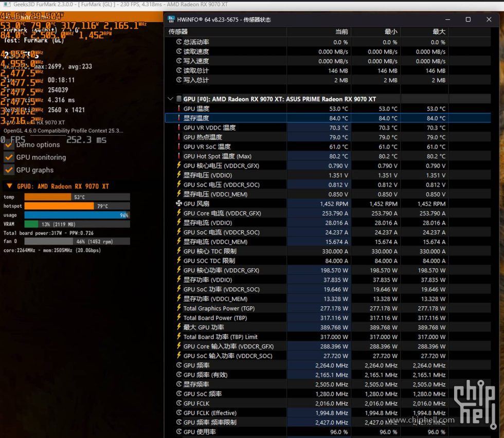
Task: Select the GPU FCLK (Effective) row
Action: (x=328, y=413)
